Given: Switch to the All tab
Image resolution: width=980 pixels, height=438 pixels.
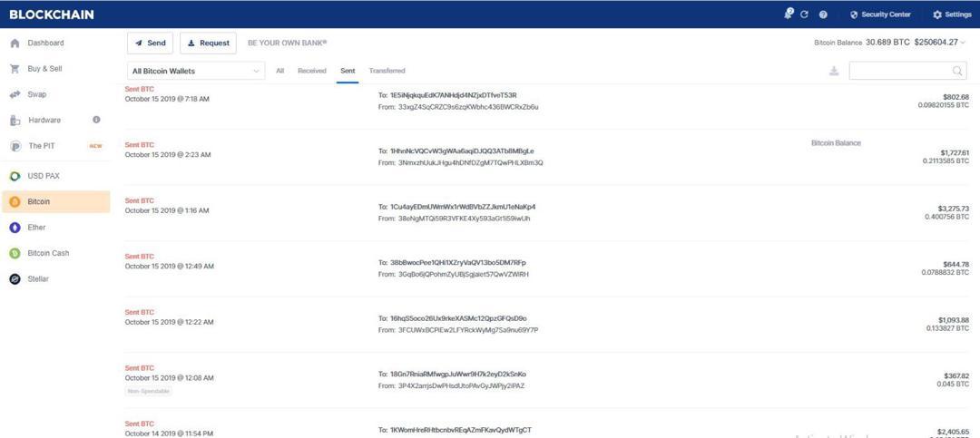Looking at the screenshot, I should [280, 71].
